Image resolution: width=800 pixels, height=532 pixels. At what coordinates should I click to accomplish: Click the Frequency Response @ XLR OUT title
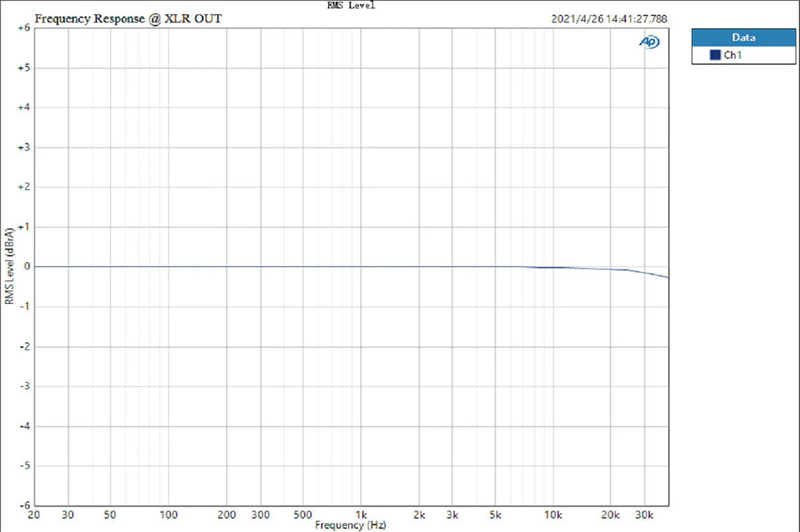point(128,19)
